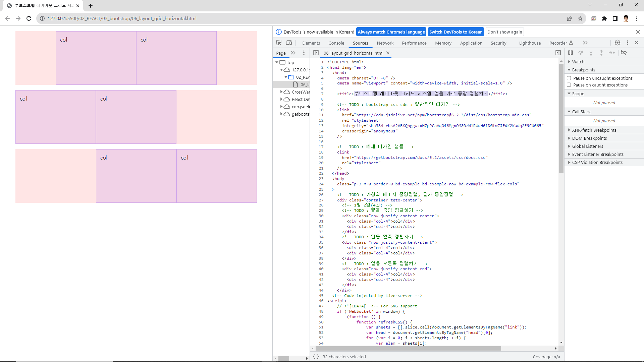Switch to the Network tab

pyautogui.click(x=385, y=43)
